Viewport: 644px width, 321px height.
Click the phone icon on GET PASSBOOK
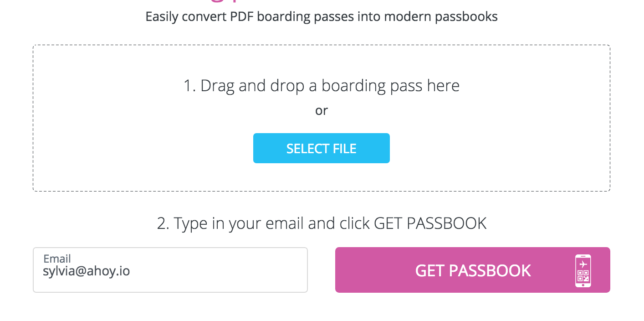583,271
